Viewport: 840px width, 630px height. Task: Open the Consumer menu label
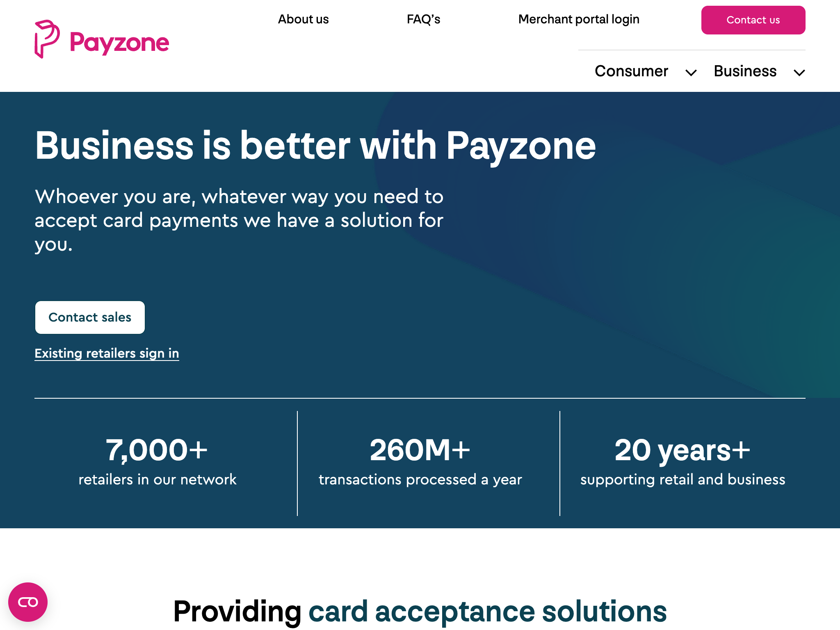[x=631, y=71]
